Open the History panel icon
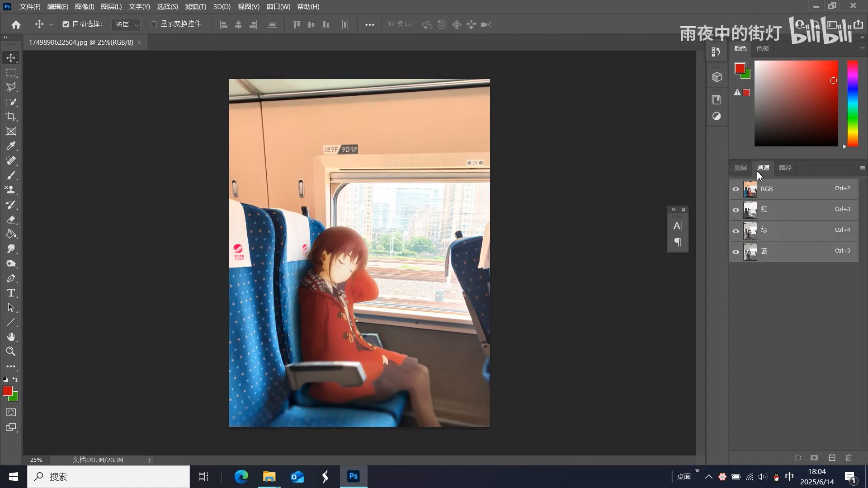 click(717, 52)
